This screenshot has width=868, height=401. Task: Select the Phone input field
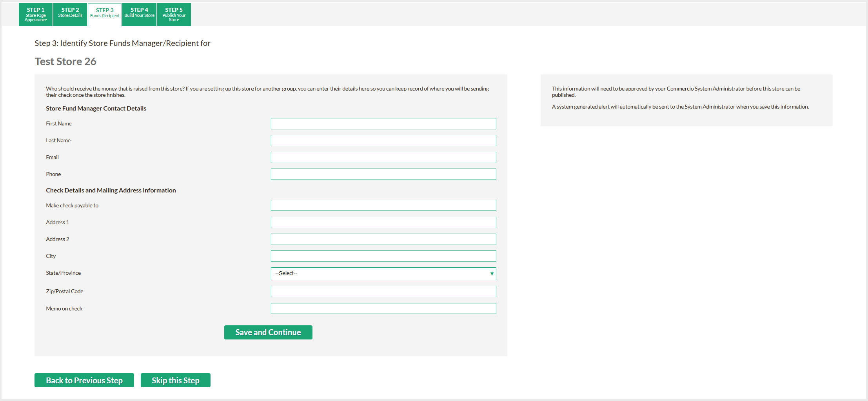(383, 174)
